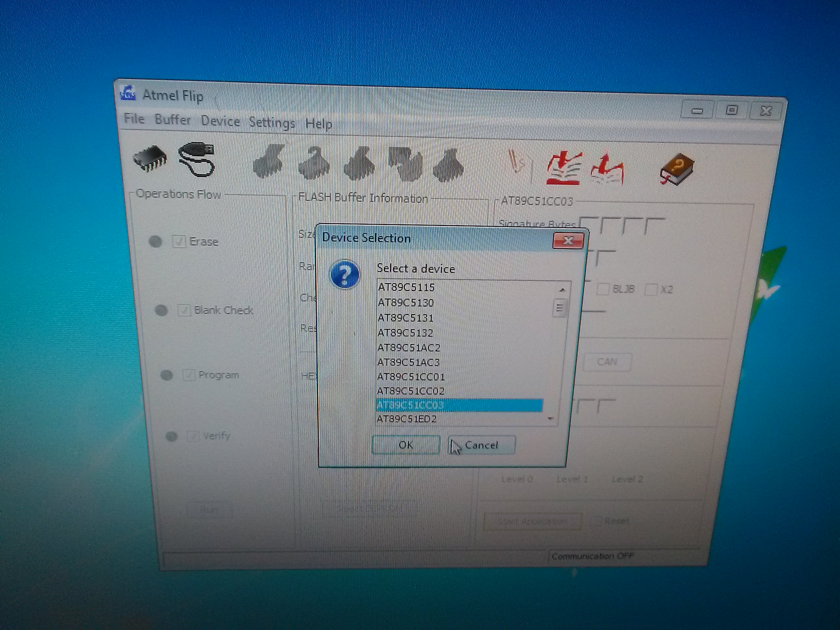
Task: Click the Program target memory toolbar icon
Action: click(x=359, y=164)
